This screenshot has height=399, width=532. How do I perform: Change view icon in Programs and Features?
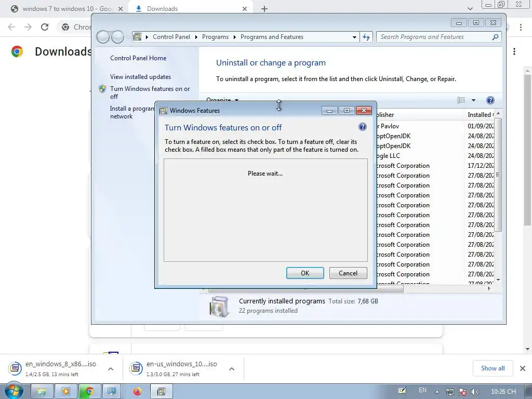tap(461, 100)
